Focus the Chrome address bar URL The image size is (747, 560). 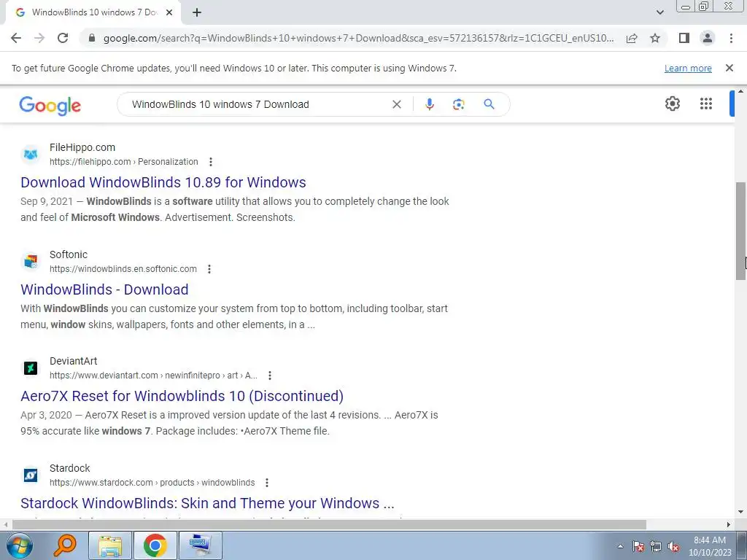pos(358,38)
